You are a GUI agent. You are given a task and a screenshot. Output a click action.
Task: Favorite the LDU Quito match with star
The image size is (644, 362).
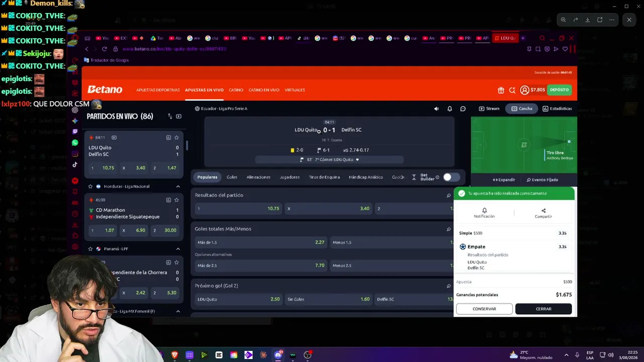(x=176, y=137)
